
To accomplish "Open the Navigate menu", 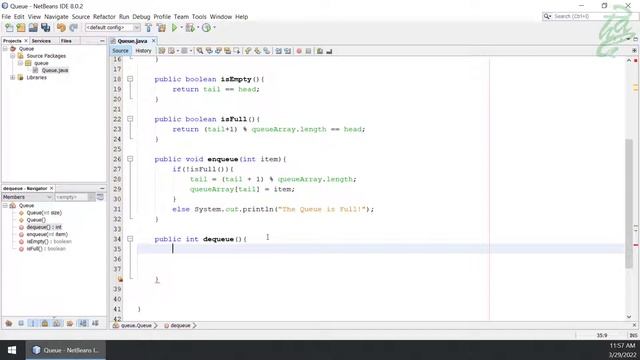I will point(56,17).
